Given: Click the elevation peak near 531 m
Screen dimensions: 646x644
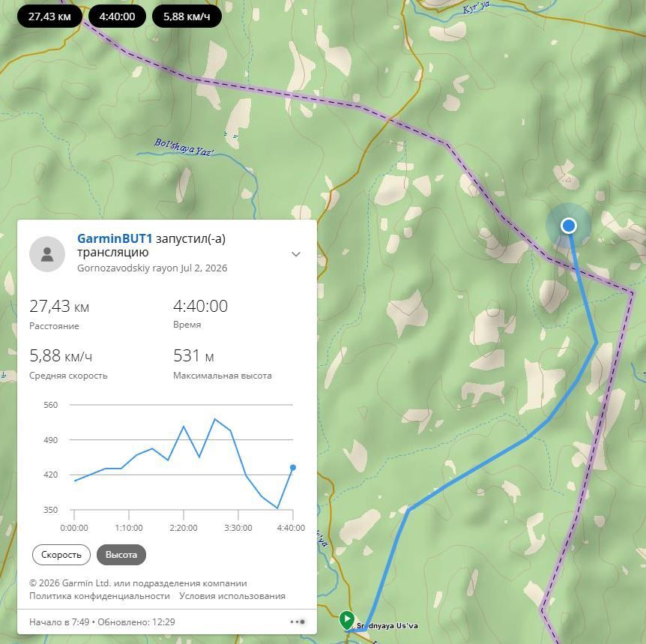Looking at the screenshot, I should point(214,419).
